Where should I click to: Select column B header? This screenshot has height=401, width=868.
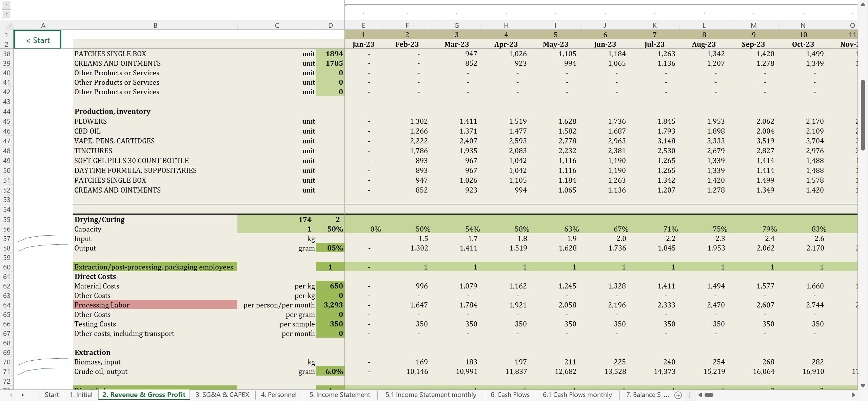pyautogui.click(x=155, y=25)
